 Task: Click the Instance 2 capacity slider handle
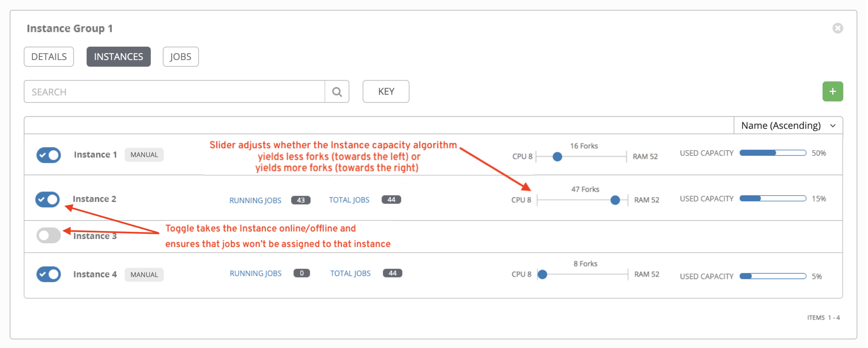pyautogui.click(x=615, y=200)
